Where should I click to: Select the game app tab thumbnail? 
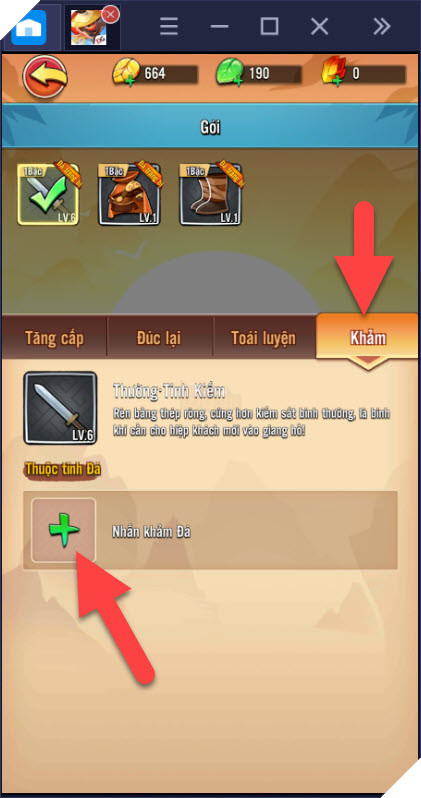[x=89, y=27]
